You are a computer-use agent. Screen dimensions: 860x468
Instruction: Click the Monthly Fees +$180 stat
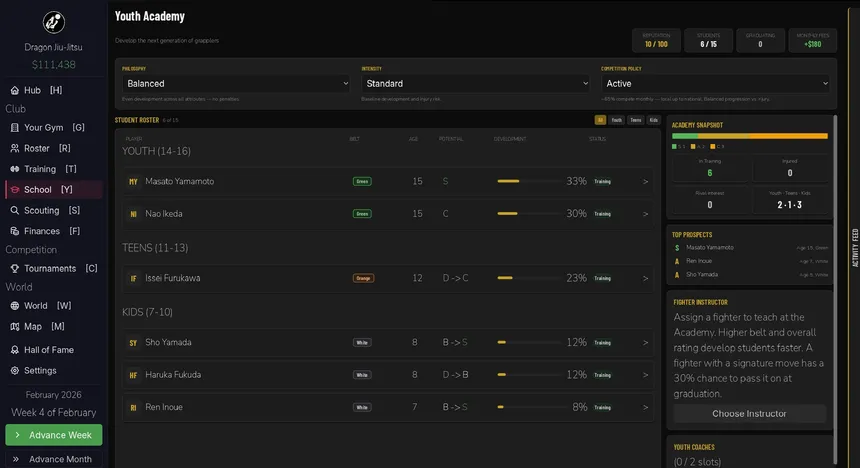[x=812, y=41]
